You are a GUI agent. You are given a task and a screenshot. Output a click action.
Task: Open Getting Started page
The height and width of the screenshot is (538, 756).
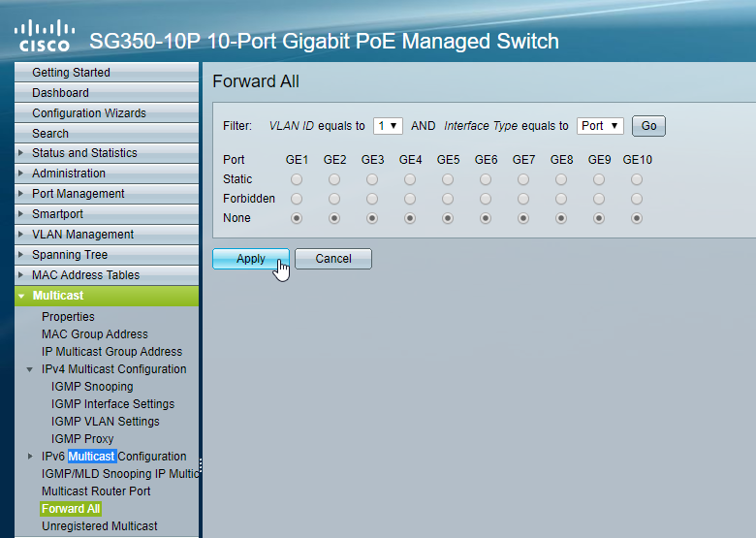tap(107, 73)
